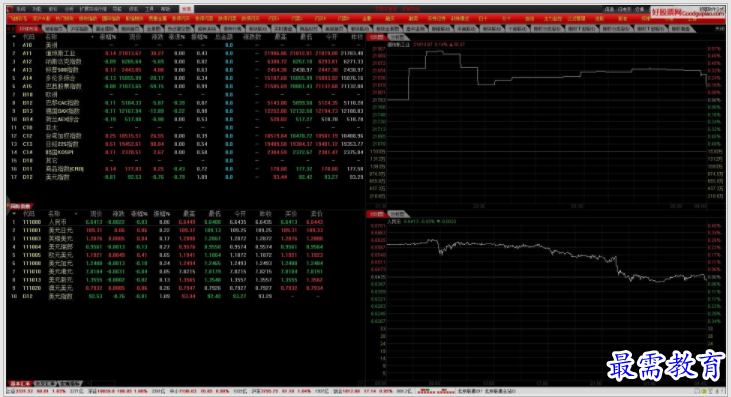Screen dimensions: 731x397
Task: Open dropdown arrow left of 代码 in lower table
Action: point(14,213)
